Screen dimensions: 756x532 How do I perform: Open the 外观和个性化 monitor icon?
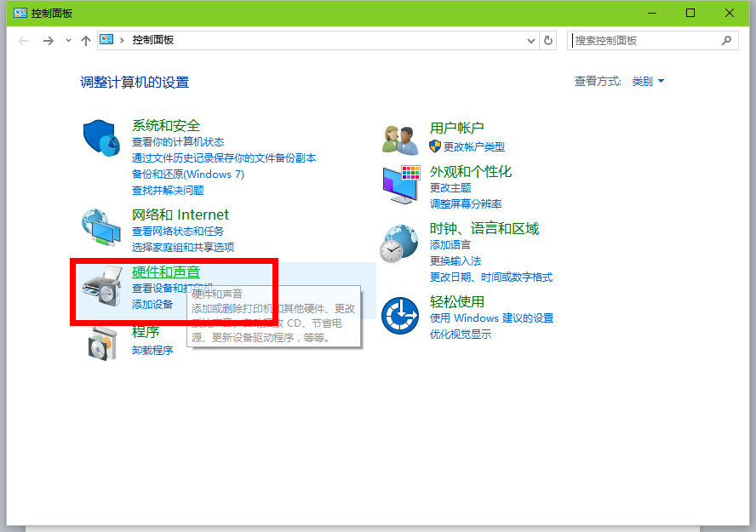(x=401, y=185)
